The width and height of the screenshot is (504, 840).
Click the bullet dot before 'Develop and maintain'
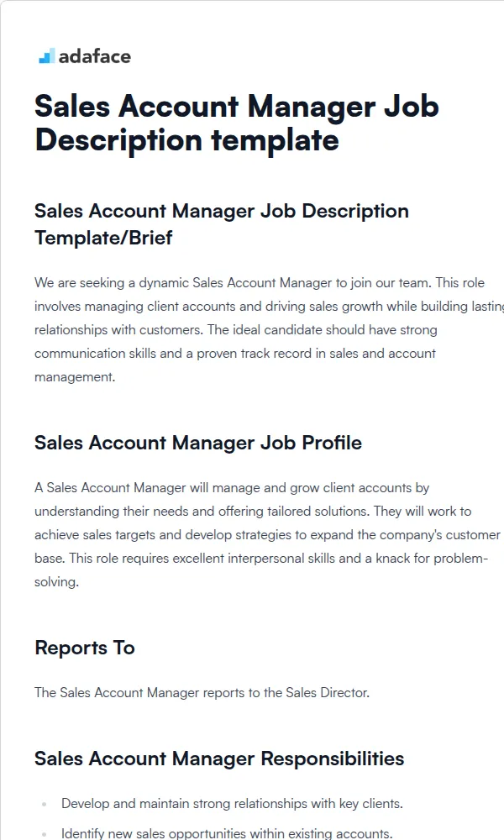point(44,804)
